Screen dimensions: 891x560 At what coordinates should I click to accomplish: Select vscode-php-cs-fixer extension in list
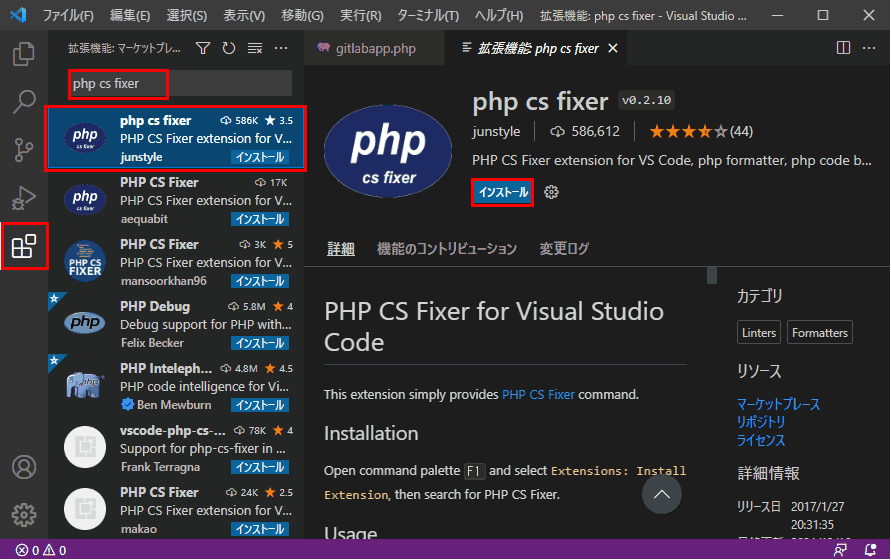pos(176,449)
